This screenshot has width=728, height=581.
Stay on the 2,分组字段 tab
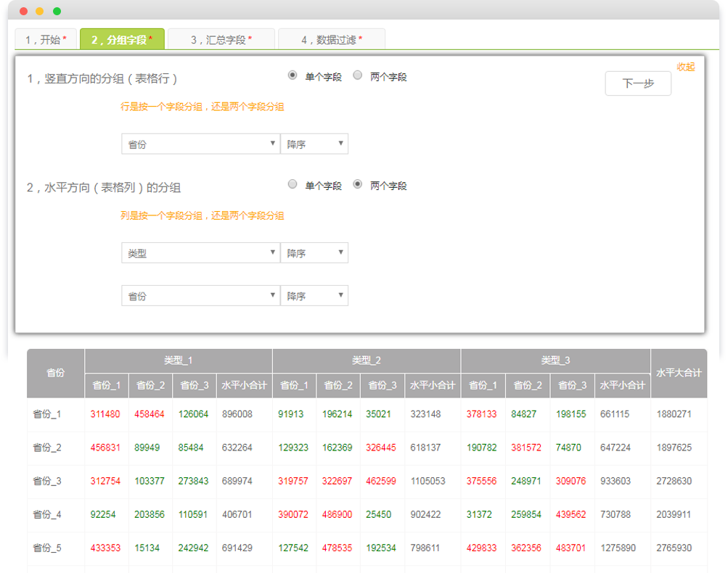coord(122,40)
